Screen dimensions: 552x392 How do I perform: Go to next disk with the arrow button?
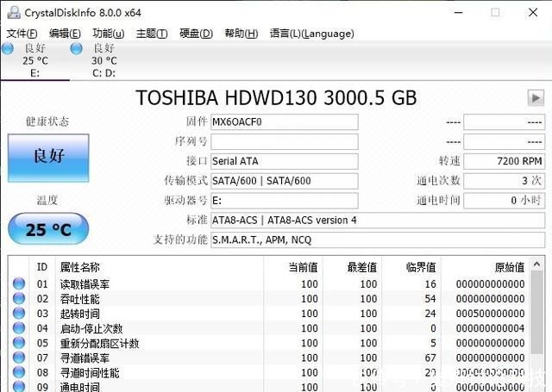(536, 98)
